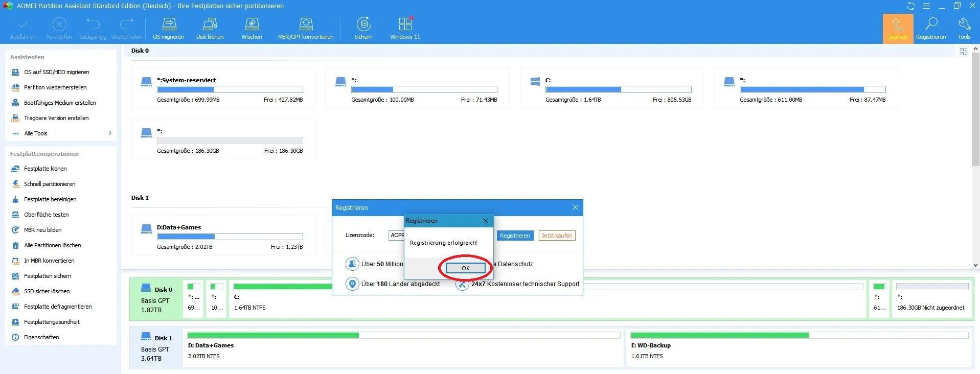Select Schnell partitionieren operation
Viewport: 980px width, 374px height.
coord(50,184)
